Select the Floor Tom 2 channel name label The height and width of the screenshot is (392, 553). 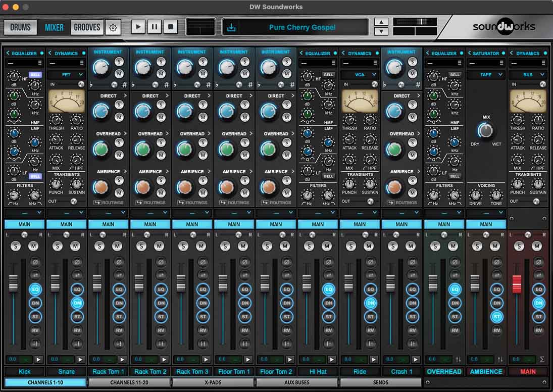276,371
